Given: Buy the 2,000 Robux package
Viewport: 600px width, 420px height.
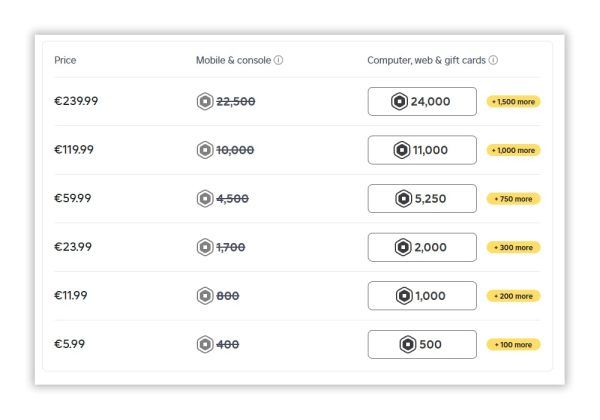Looking at the screenshot, I should point(422,247).
